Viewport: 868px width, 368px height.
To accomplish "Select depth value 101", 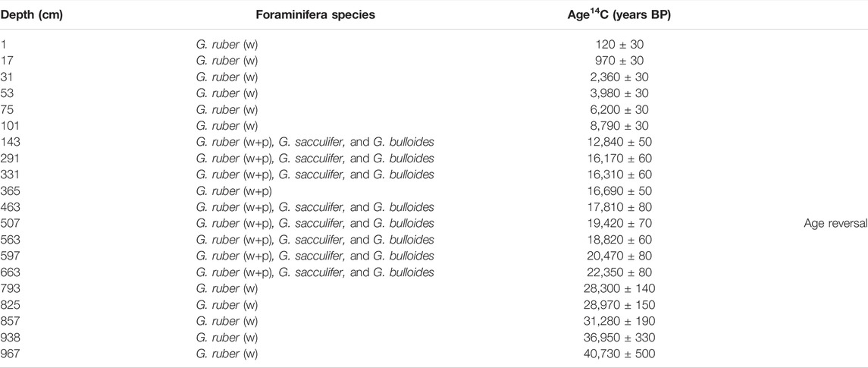I will [8, 126].
